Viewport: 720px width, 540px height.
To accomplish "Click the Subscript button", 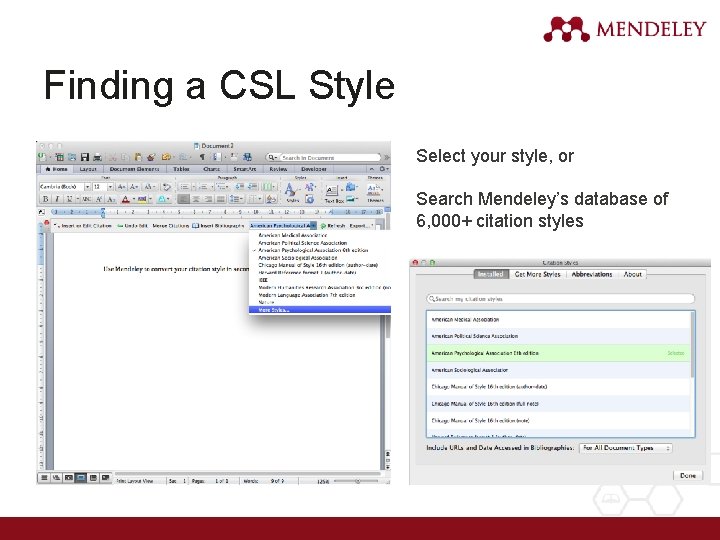I will point(111,199).
